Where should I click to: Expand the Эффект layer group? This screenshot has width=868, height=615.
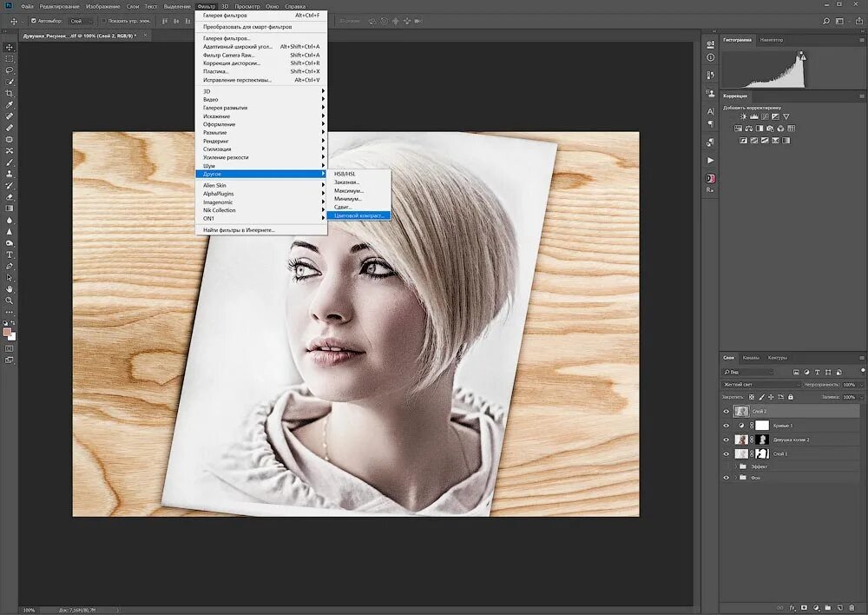[734, 466]
